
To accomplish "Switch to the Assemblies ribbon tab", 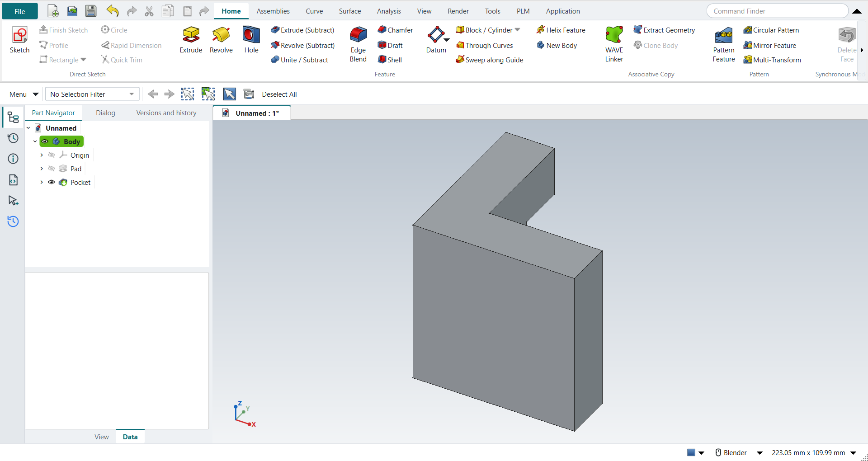I will pos(273,11).
